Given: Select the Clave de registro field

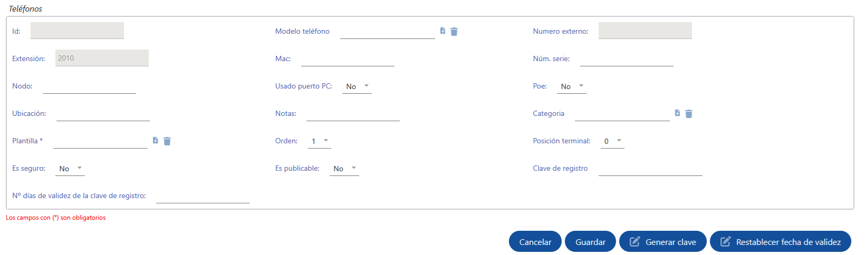Looking at the screenshot, I should coord(650,169).
